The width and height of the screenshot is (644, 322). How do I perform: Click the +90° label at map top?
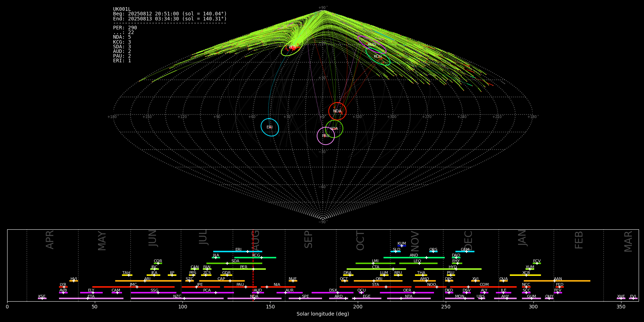(x=323, y=8)
